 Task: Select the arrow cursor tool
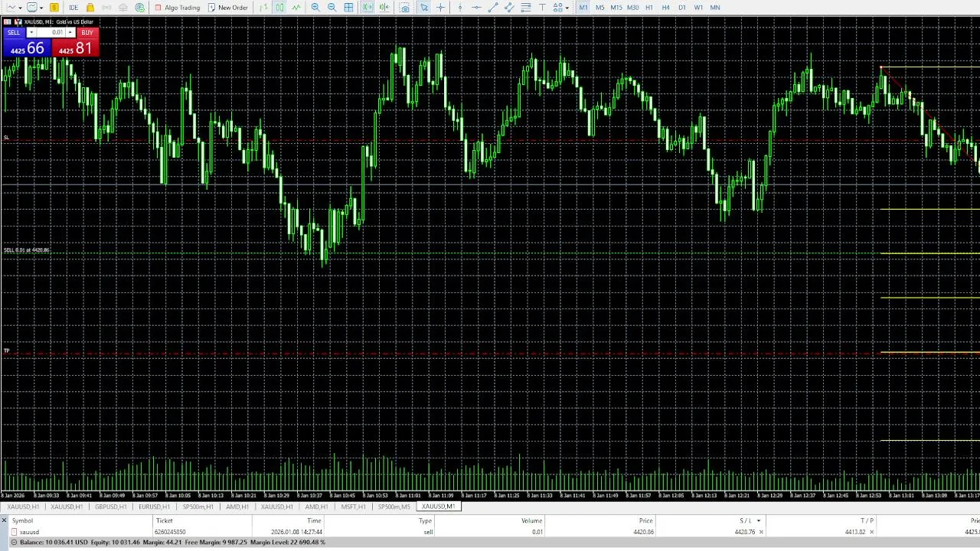[424, 8]
